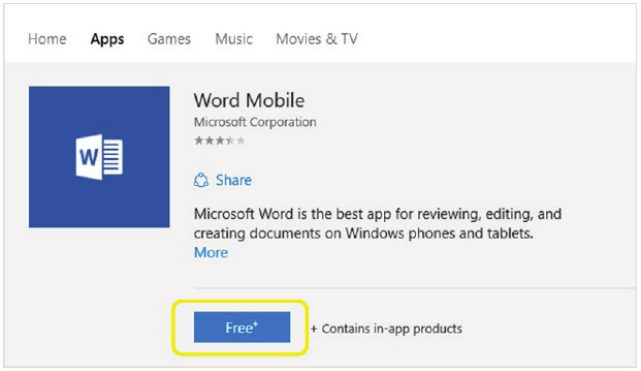
Task: Open the Home tab
Action: click(47, 39)
